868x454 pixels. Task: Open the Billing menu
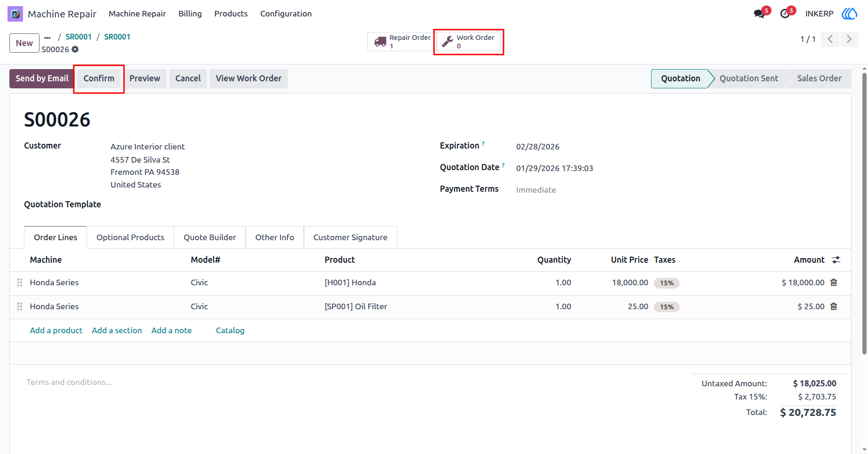tap(190, 14)
